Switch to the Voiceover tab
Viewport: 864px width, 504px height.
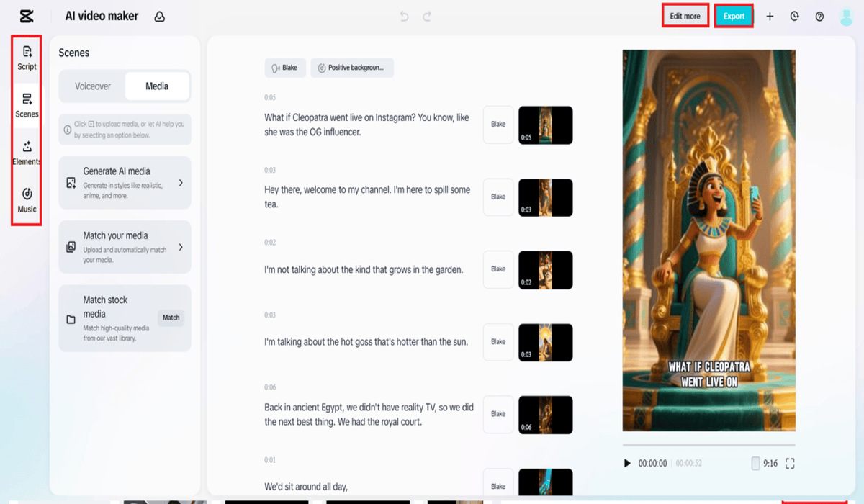click(93, 86)
